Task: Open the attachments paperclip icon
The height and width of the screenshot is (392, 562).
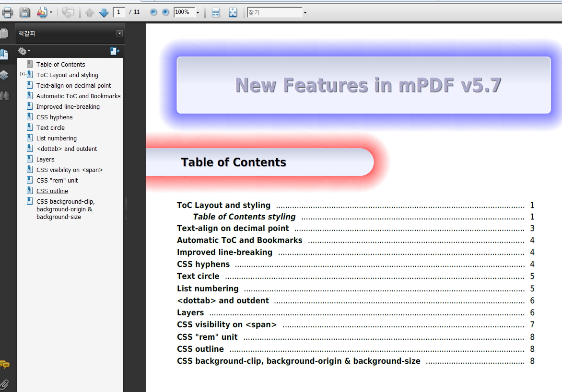Action: 4,385
